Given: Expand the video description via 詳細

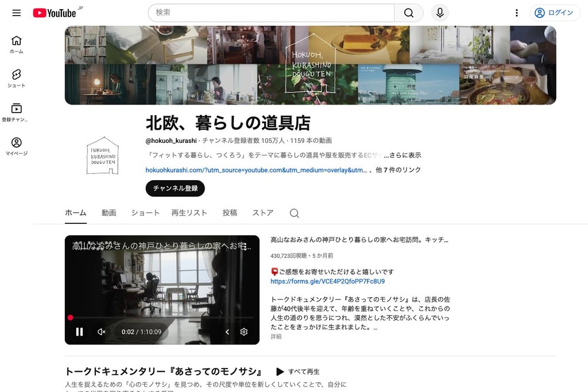Looking at the screenshot, I should [275, 337].
